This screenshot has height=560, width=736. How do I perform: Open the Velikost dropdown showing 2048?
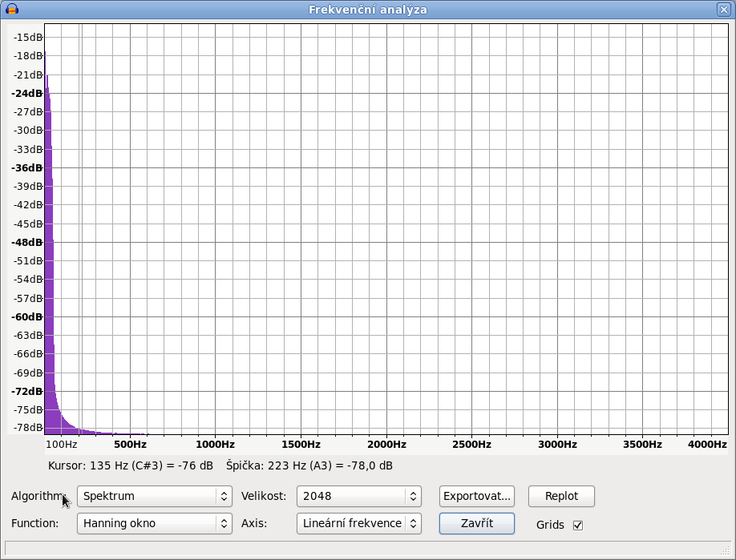(359, 496)
